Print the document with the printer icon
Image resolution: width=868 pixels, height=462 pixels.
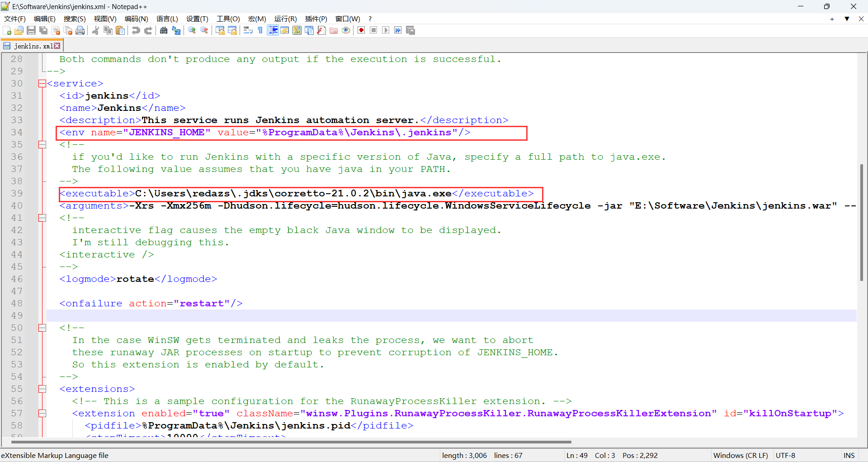pyautogui.click(x=80, y=30)
